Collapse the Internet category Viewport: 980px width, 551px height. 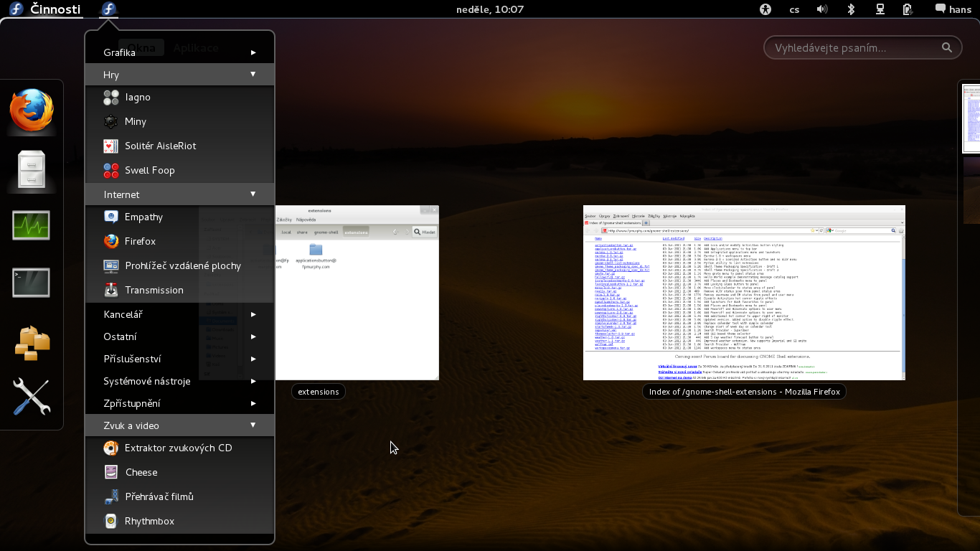tap(179, 194)
